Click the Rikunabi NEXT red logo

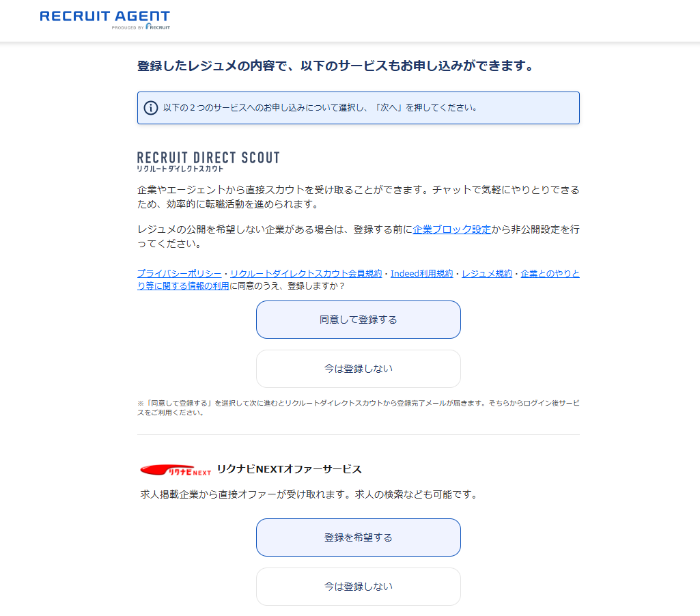[176, 470]
